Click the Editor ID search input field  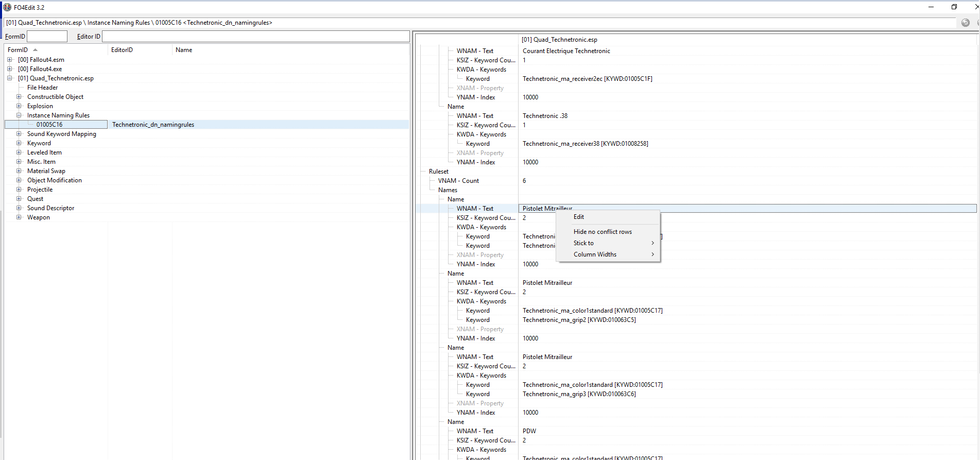(256, 36)
